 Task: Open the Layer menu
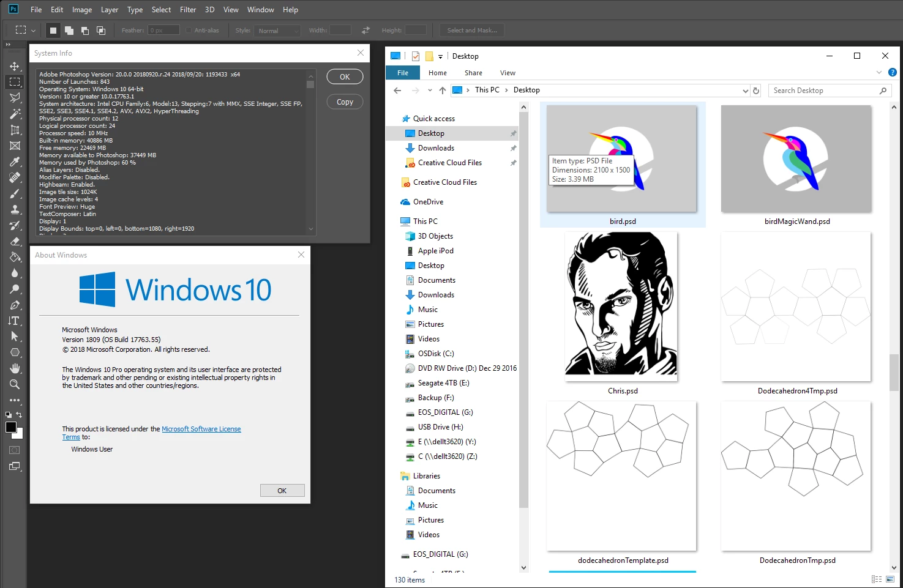[x=110, y=10]
